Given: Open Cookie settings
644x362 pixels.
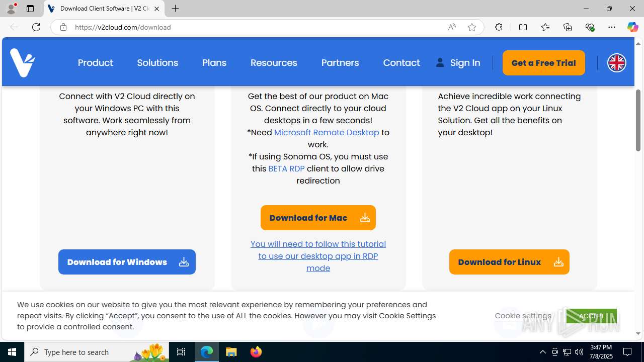Looking at the screenshot, I should (523, 316).
